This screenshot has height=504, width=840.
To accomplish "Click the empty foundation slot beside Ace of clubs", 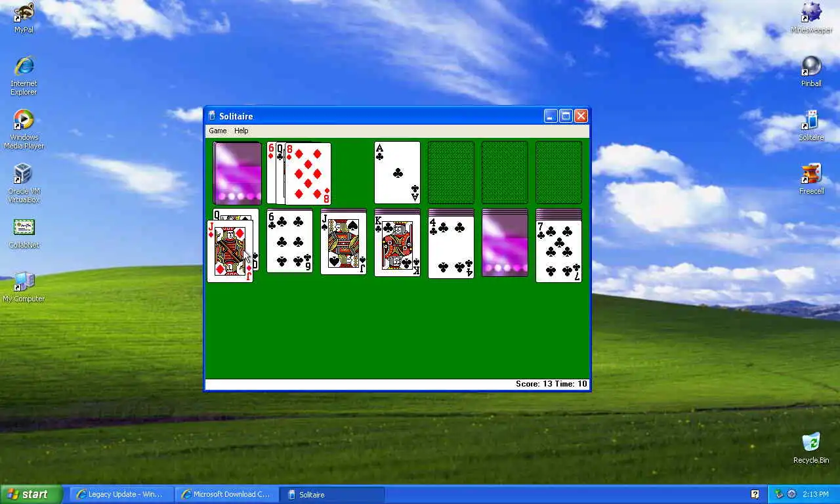I will [451, 173].
